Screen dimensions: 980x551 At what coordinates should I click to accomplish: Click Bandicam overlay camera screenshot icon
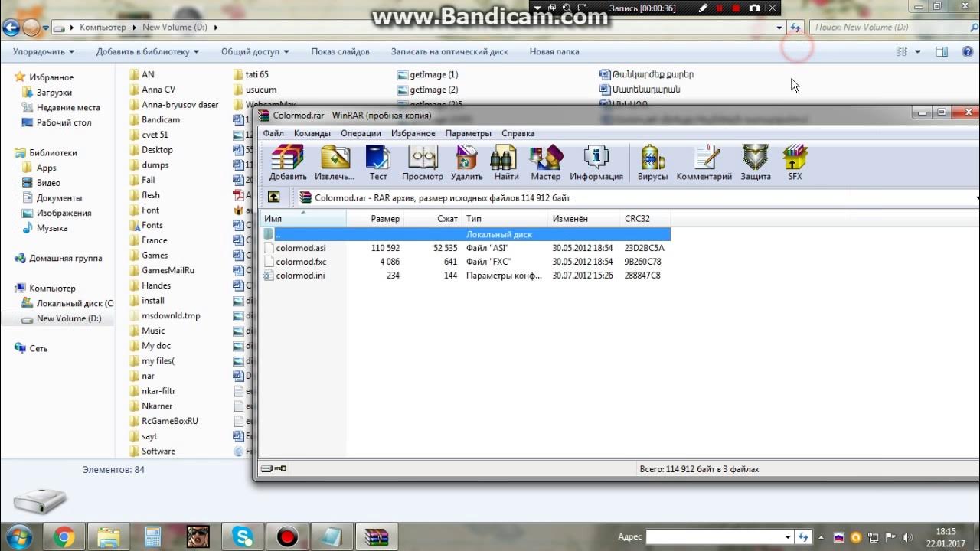click(754, 8)
